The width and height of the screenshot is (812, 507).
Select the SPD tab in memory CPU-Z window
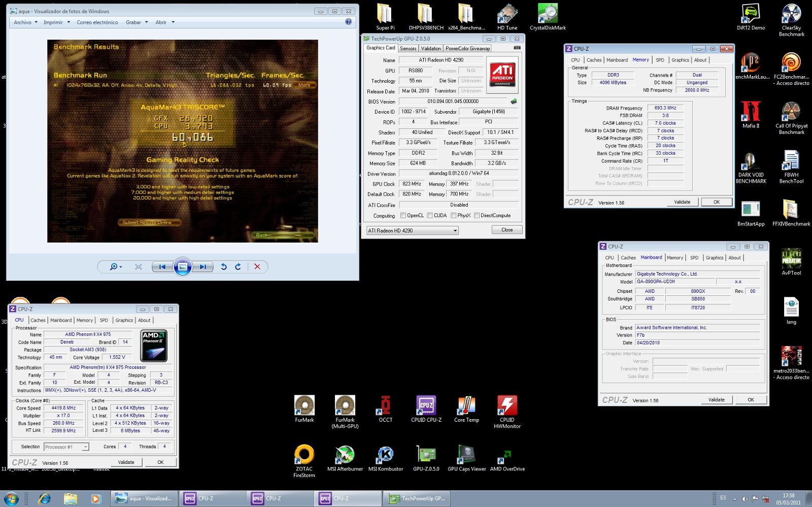[660, 60]
